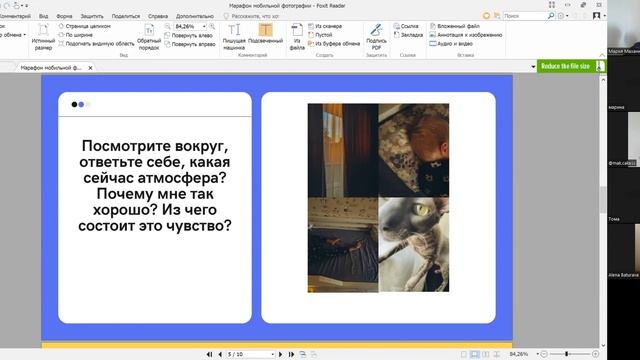Click the ribbon zoom out magnifier

[167, 26]
